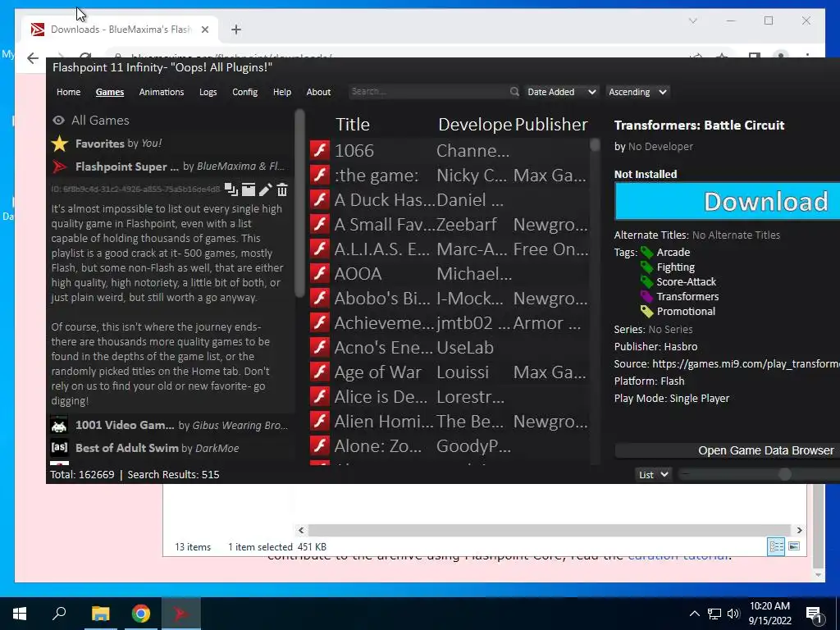Screen dimensions: 840x630
Task: Click the Publisher column header
Action: coord(550,125)
